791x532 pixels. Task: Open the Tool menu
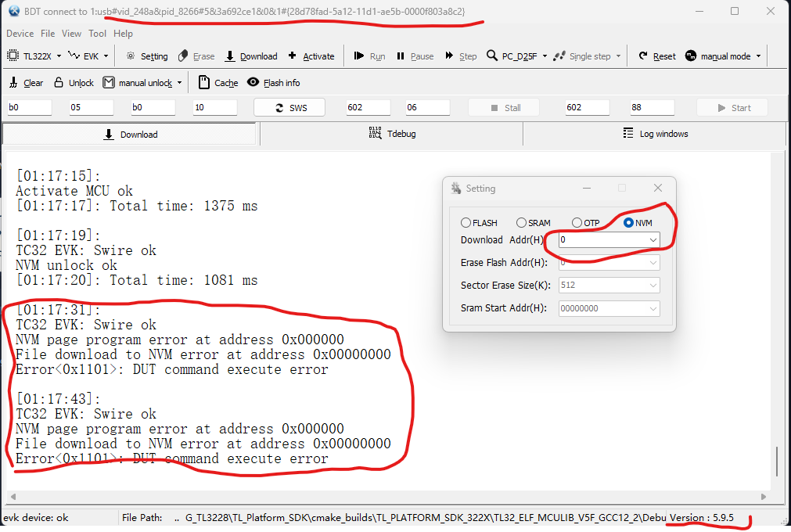(97, 34)
